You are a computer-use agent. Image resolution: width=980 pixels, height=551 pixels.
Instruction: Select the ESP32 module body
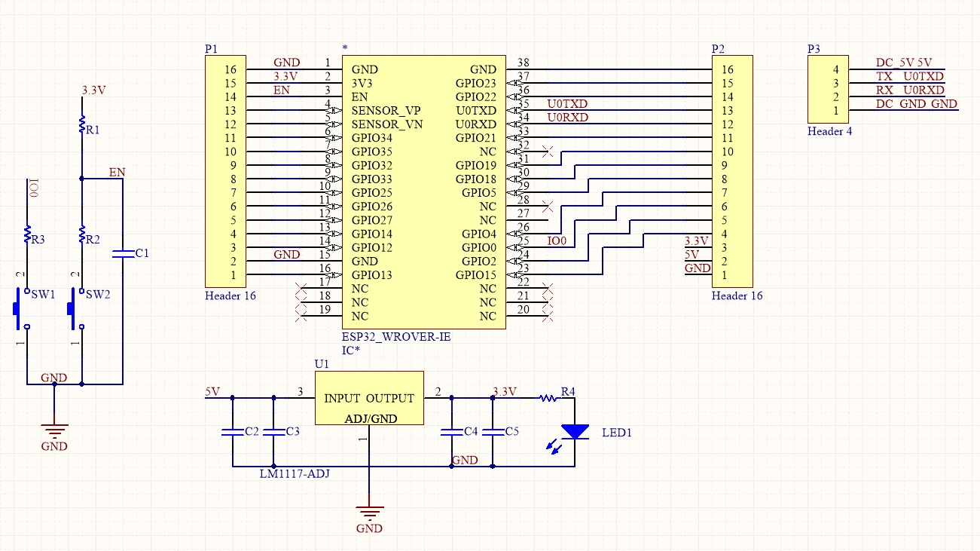(x=424, y=192)
